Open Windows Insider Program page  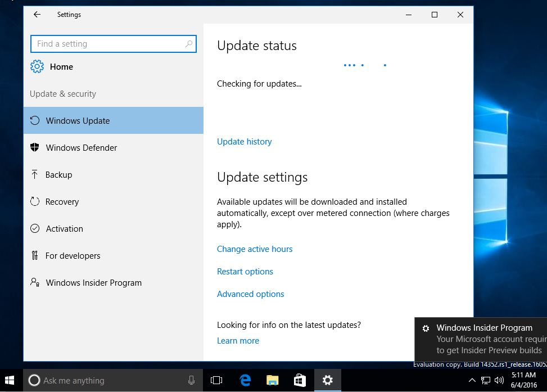pyautogui.click(x=114, y=282)
